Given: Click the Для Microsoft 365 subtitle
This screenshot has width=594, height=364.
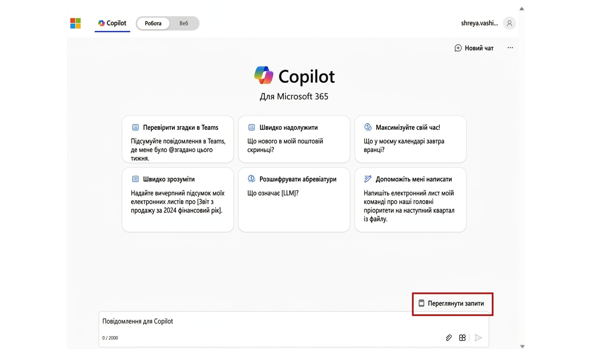Looking at the screenshot, I should pos(294,96).
